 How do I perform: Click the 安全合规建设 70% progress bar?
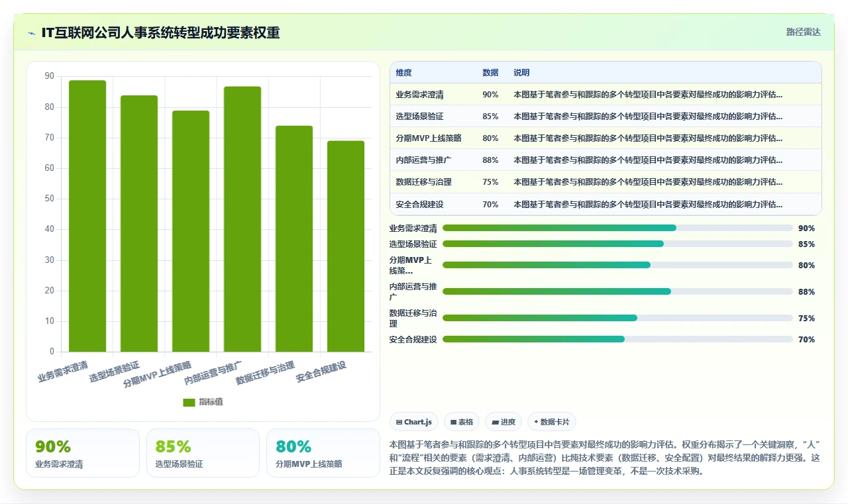[x=617, y=339]
